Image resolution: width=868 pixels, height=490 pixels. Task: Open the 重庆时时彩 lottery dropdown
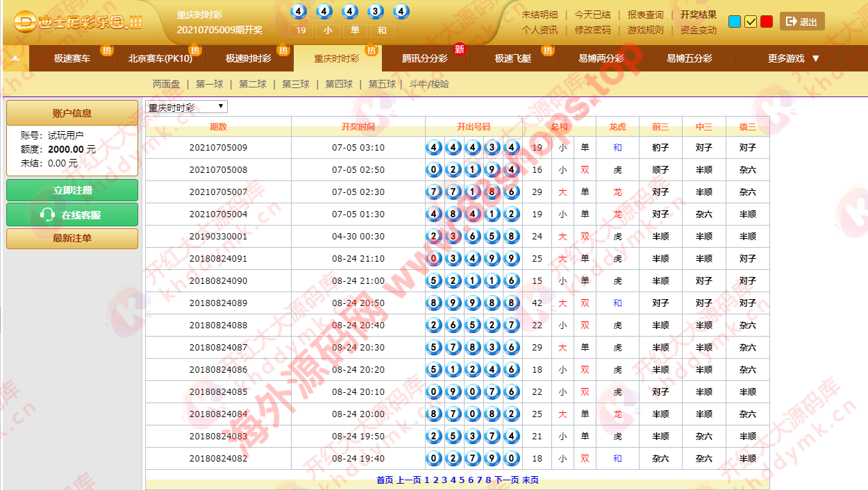coord(186,107)
